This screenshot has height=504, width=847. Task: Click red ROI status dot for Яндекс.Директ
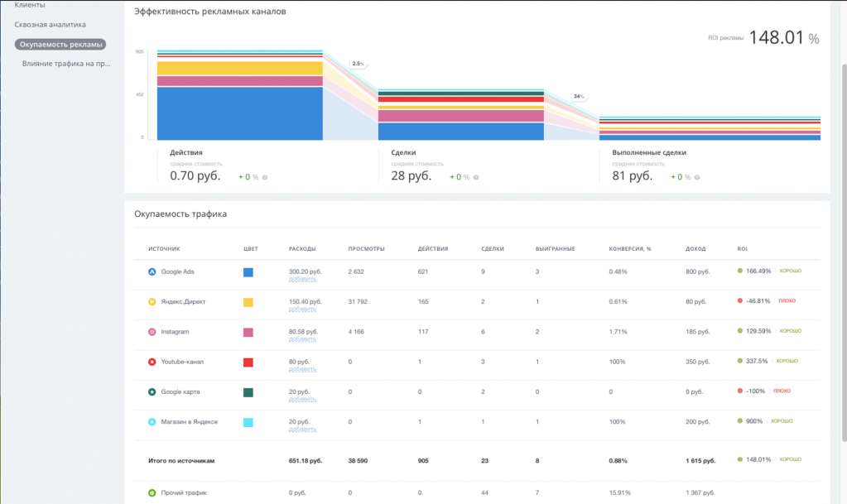coord(740,300)
